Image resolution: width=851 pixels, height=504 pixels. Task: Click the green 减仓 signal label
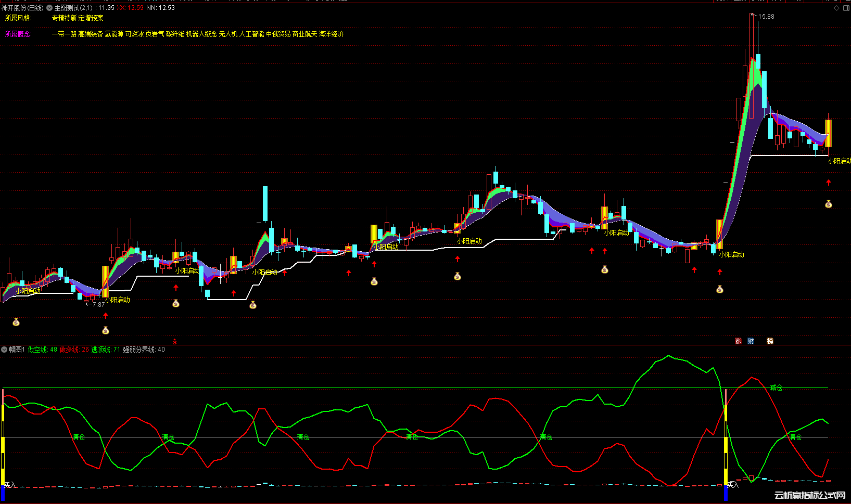tap(776, 388)
